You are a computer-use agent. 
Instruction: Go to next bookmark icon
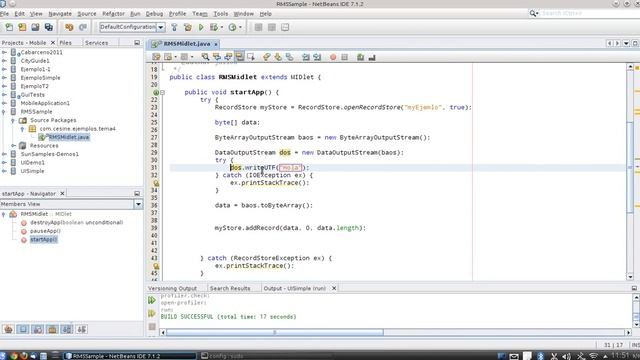coord(278,57)
